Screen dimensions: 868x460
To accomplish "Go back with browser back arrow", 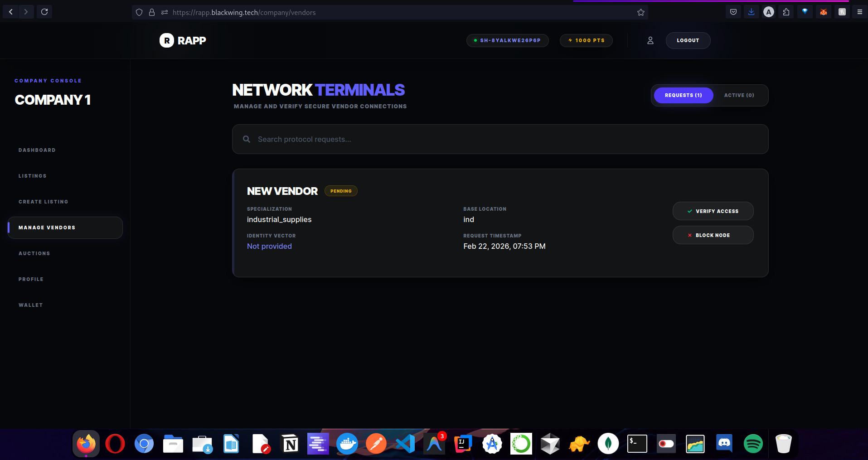I will [11, 12].
